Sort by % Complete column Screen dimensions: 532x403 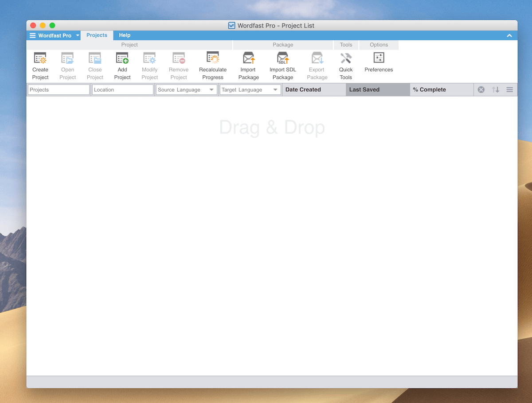[442, 89]
